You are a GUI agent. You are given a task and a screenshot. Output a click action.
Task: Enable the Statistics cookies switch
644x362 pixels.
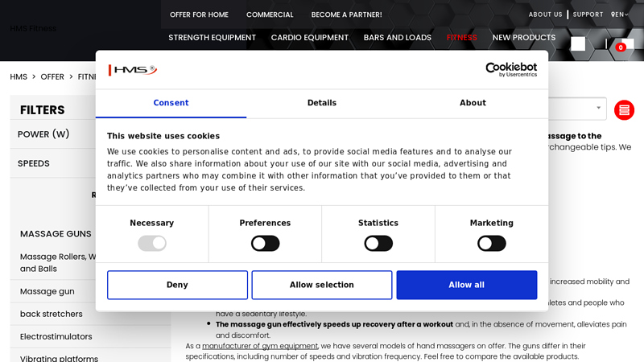[378, 244]
